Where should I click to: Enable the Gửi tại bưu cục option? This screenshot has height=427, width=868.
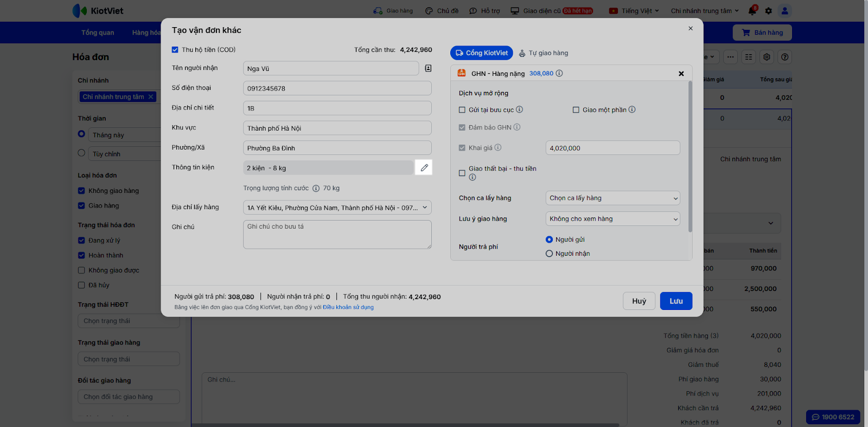pos(462,110)
